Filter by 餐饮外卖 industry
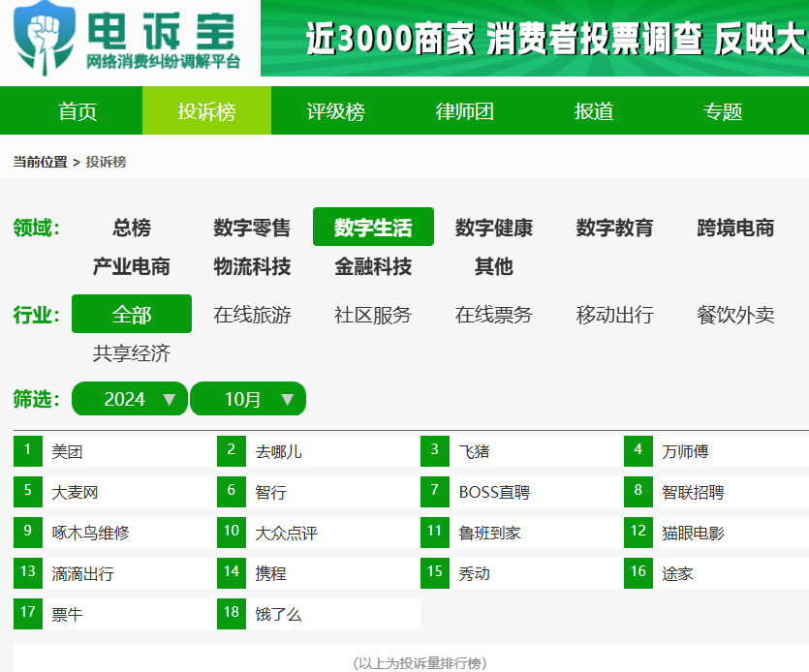Viewport: 809px width, 672px height. [x=735, y=315]
